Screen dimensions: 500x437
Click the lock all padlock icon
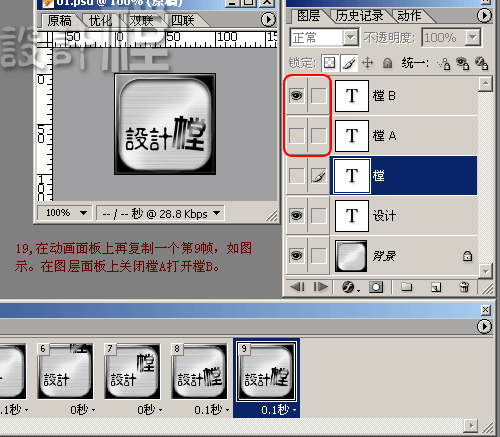point(387,63)
